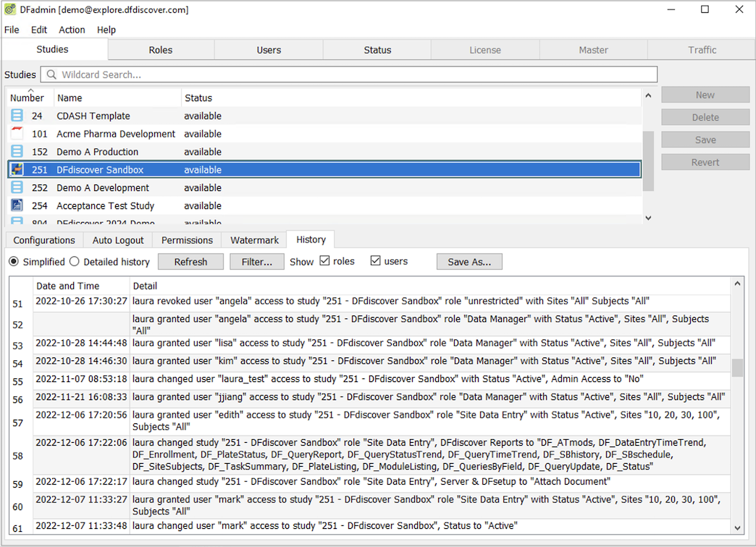The image size is (756, 547).
Task: Select the History sub-tab
Action: (x=311, y=239)
